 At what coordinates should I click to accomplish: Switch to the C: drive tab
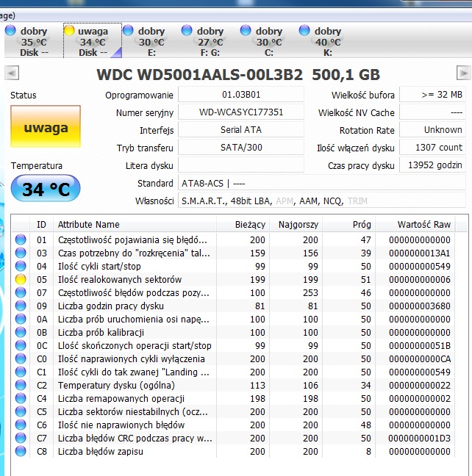[268, 41]
